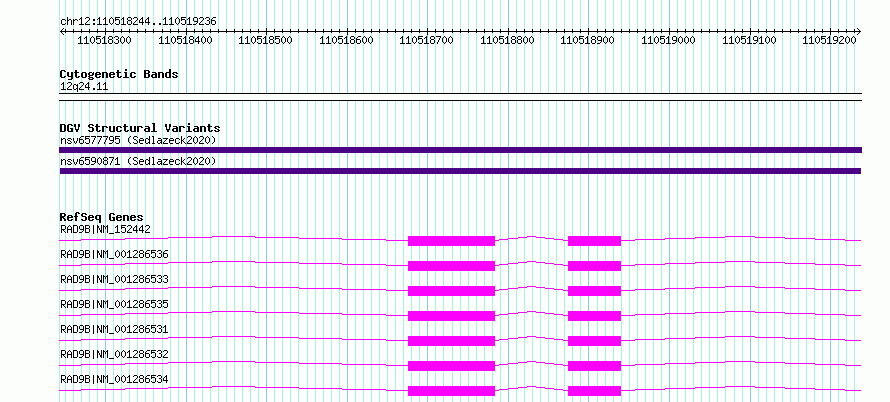Click the nsv6577795 (Sedlazeck2020) variant label
This screenshot has width=890, height=402.
click(138, 140)
